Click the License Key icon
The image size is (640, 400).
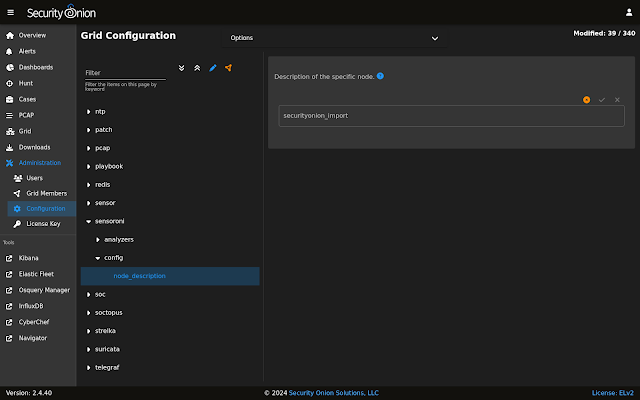[17, 224]
